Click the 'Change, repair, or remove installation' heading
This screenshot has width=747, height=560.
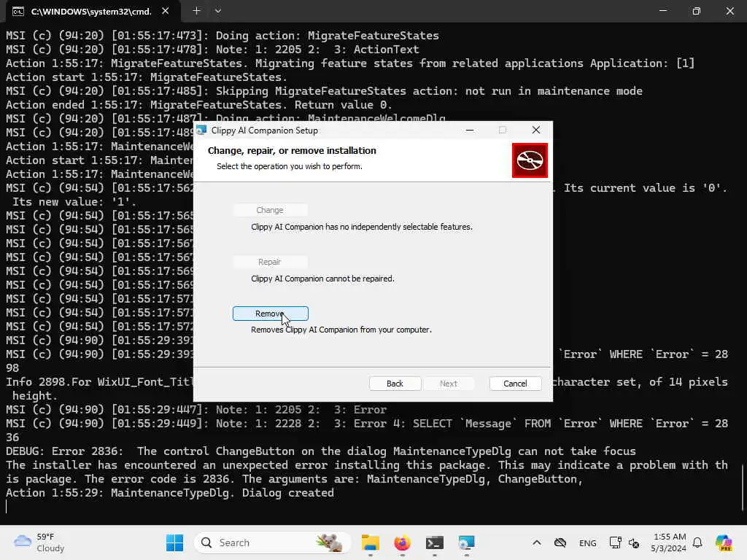pos(292,150)
